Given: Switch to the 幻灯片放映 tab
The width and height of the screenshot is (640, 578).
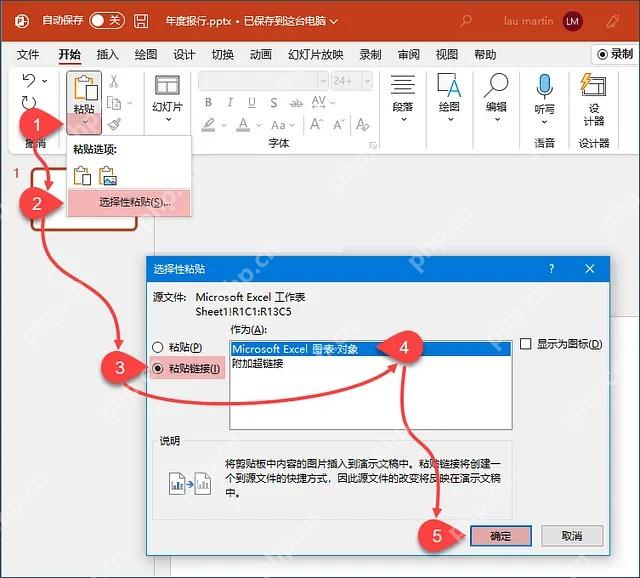Looking at the screenshot, I should 316,54.
